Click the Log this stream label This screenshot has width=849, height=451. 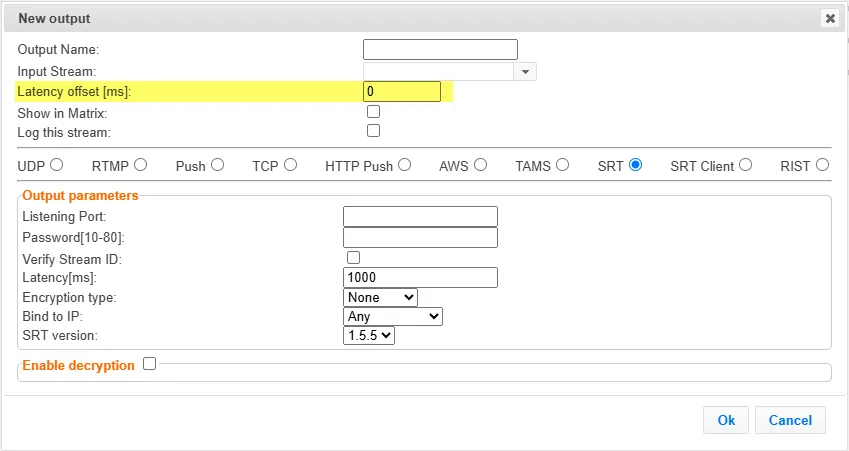64,132
